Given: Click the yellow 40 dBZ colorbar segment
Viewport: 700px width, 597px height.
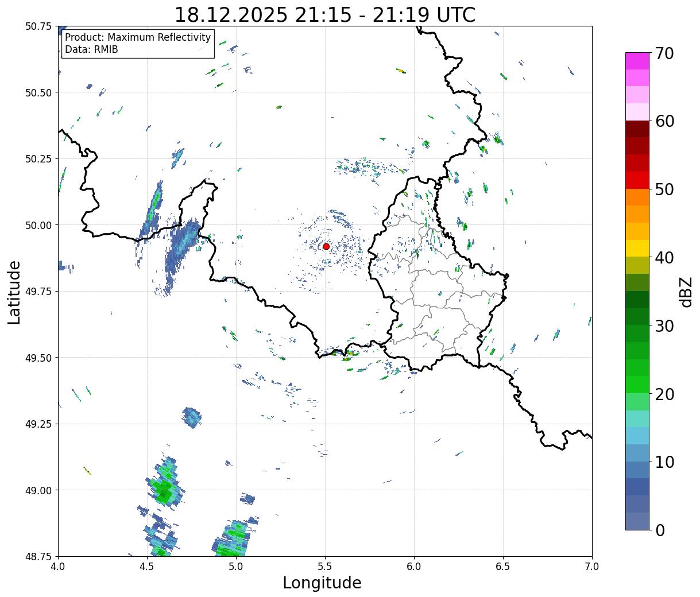Looking at the screenshot, I should pos(637,248).
